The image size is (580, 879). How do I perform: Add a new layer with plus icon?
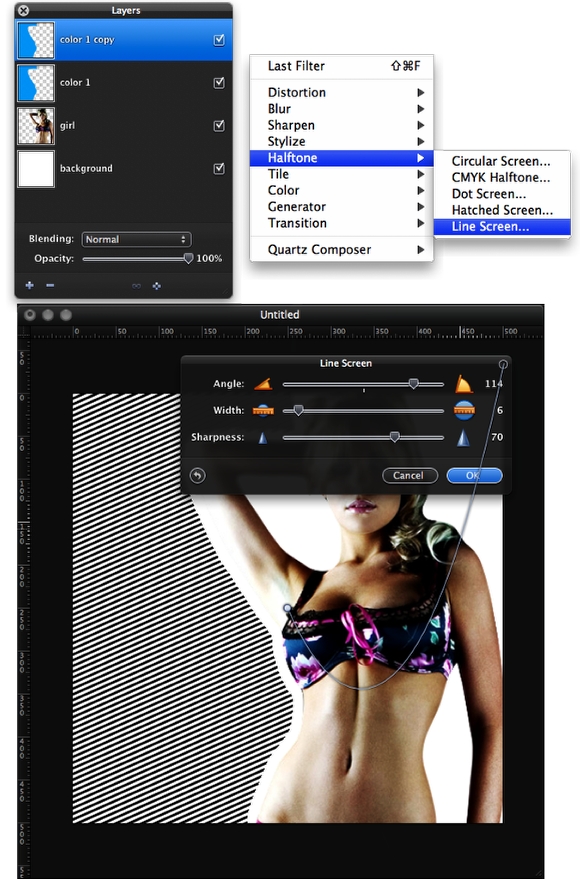(x=30, y=285)
